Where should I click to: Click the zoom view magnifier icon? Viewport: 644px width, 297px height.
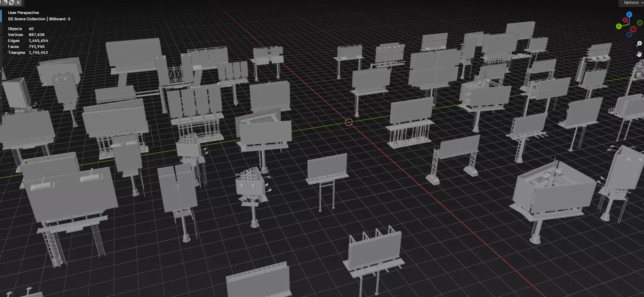pyautogui.click(x=639, y=44)
